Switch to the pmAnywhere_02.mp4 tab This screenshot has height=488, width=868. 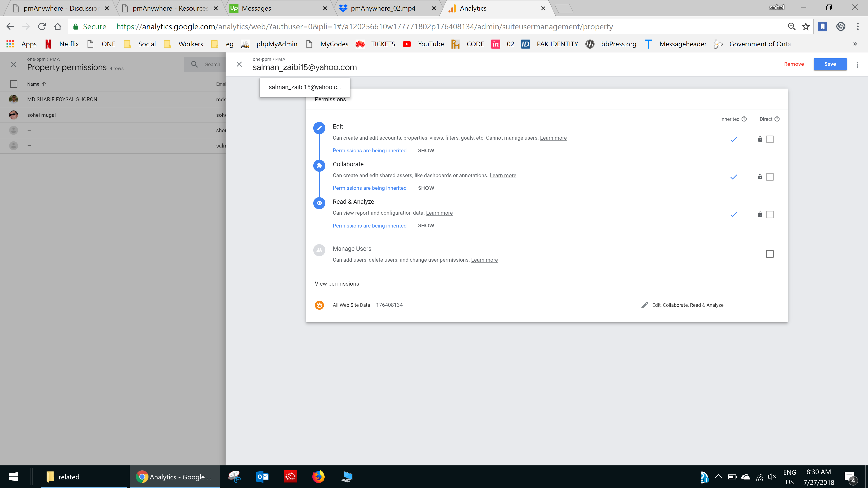pos(383,8)
